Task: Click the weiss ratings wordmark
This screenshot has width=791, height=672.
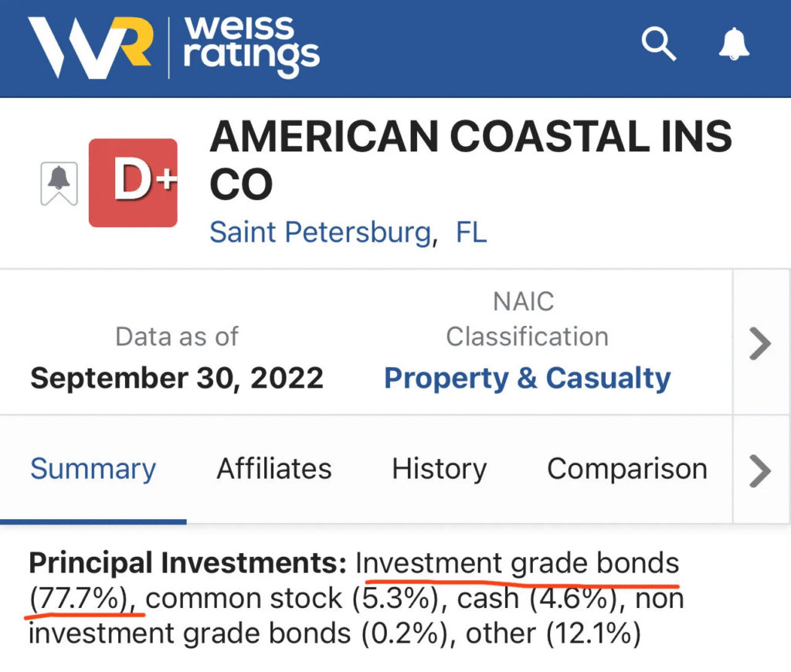Action: coord(251,47)
